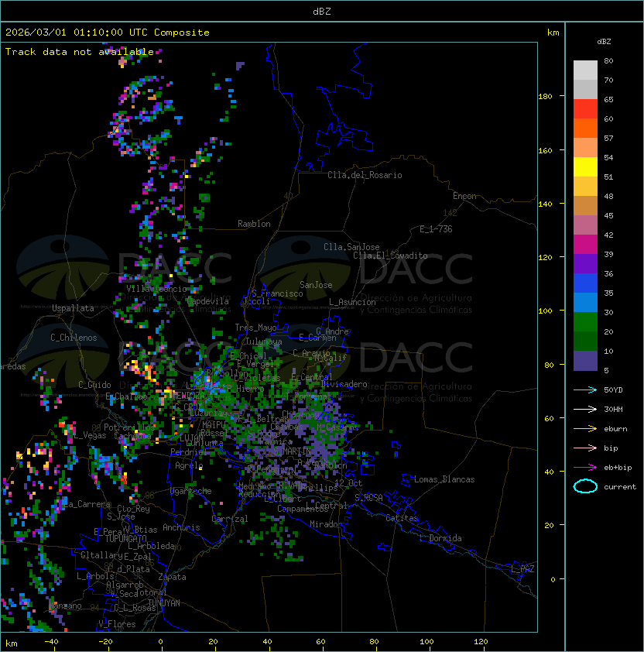Select the Lomas_Blancas location label
Viewport: 644px width, 652px height.
point(444,479)
